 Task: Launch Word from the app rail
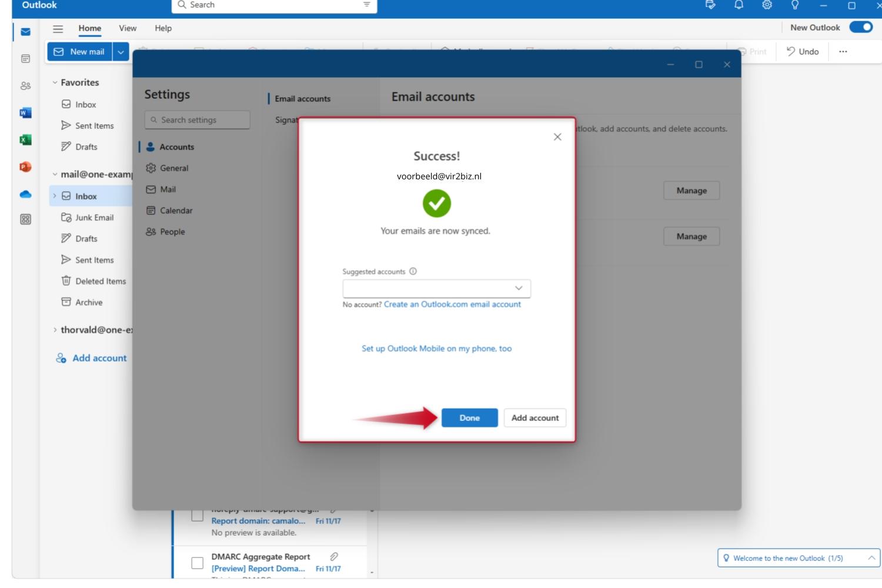25,113
